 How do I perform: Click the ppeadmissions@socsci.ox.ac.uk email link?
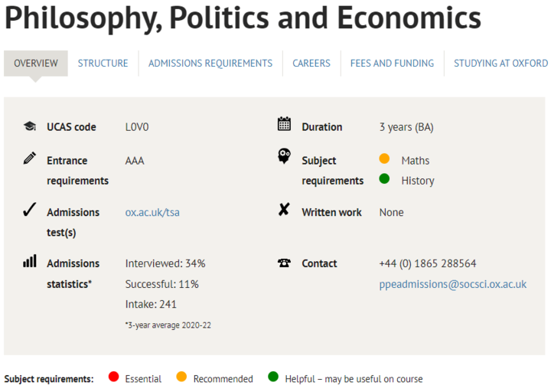(452, 284)
